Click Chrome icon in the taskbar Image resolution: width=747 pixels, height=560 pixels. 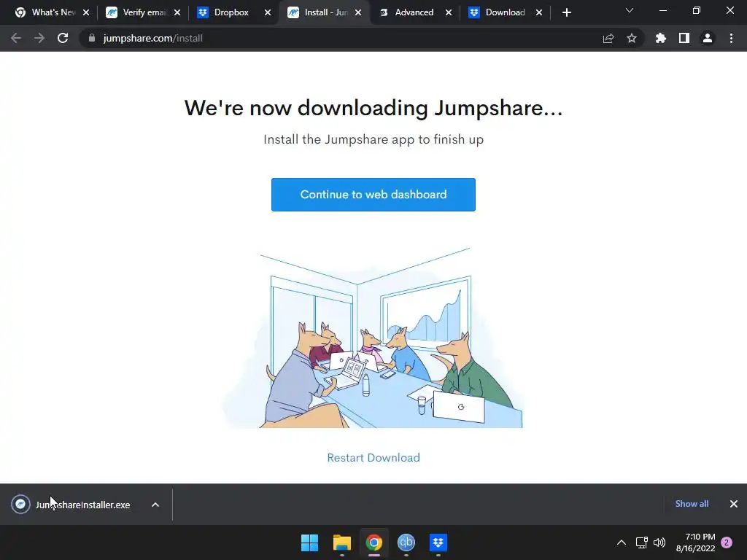pos(374,542)
